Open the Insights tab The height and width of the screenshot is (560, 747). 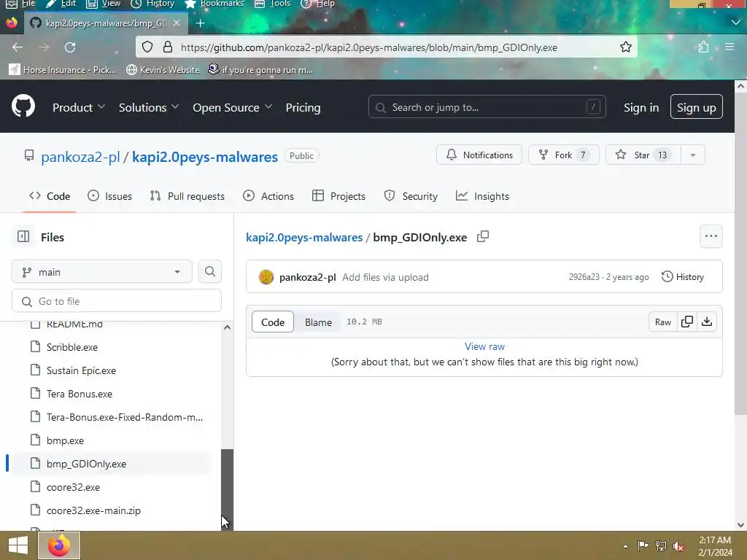pyautogui.click(x=482, y=196)
